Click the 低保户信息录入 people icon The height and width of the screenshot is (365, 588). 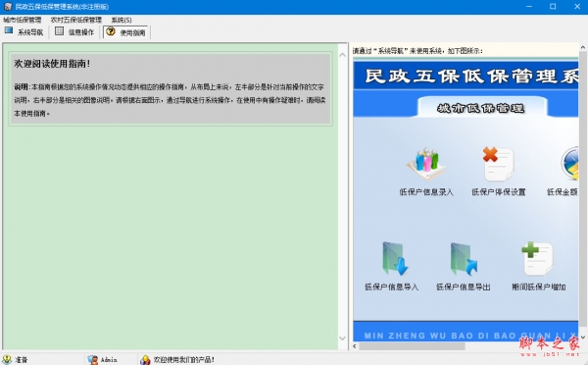(426, 164)
